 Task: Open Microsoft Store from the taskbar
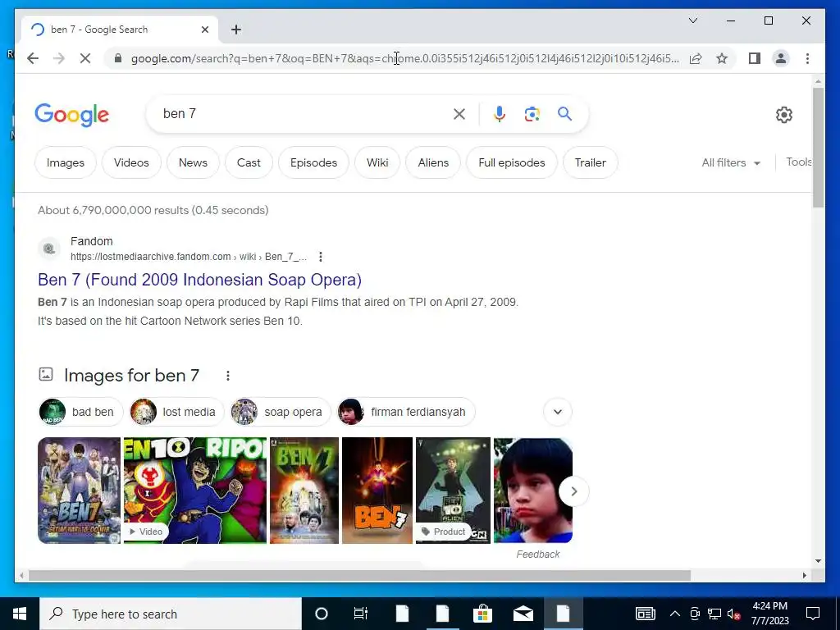(482, 614)
